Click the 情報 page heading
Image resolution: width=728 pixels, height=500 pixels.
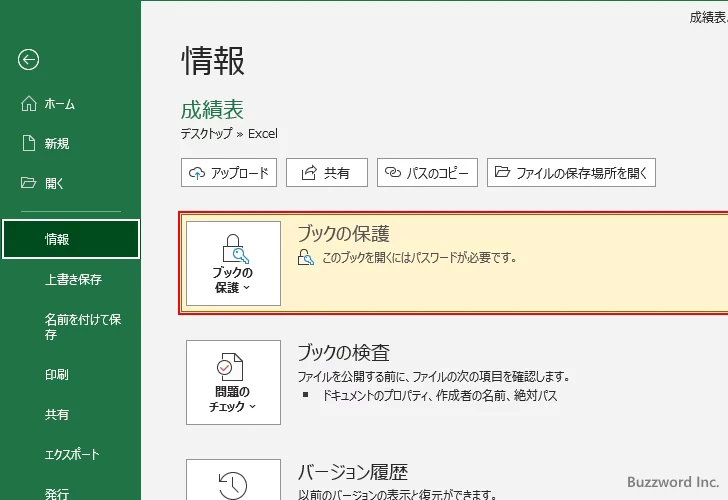[213, 61]
